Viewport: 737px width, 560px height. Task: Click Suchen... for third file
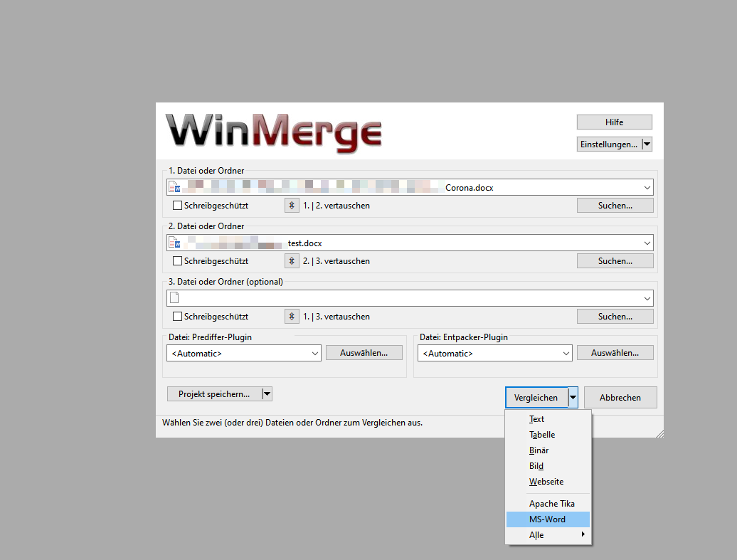tap(615, 317)
